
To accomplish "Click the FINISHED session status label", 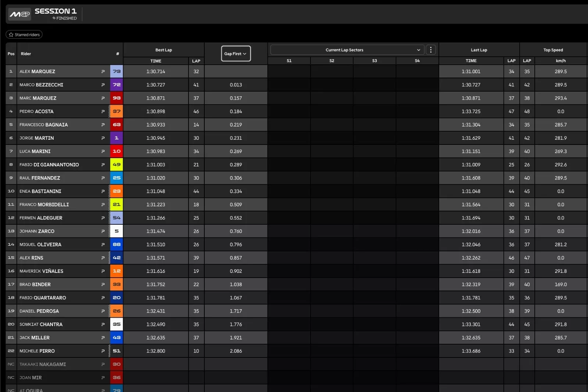I will coord(65,18).
